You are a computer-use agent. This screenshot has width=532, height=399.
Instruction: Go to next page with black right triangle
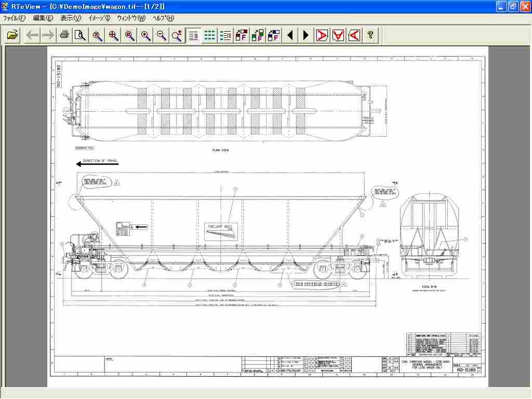click(305, 35)
